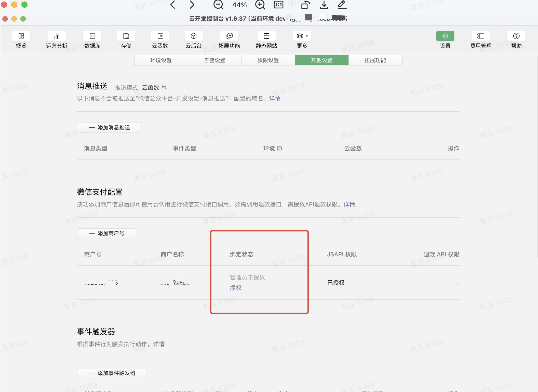
Task: Open the 静态网站 static website icon
Action: click(266, 36)
